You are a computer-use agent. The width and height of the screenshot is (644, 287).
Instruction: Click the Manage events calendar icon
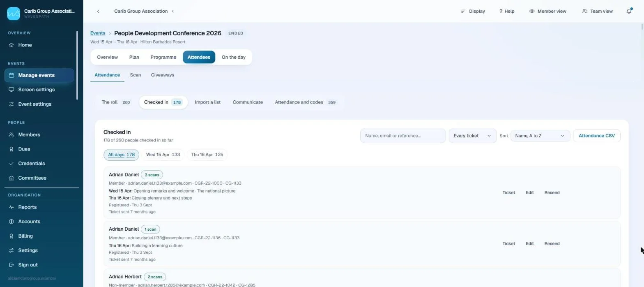(11, 75)
